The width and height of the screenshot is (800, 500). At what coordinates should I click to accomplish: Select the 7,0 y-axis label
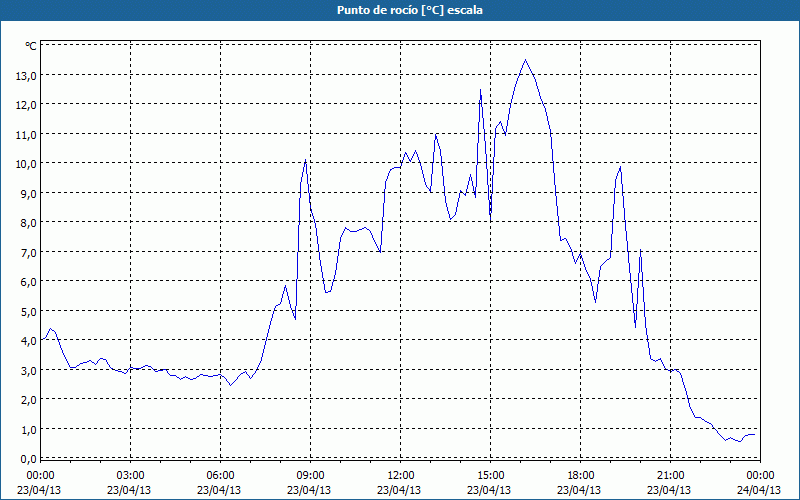coord(28,253)
